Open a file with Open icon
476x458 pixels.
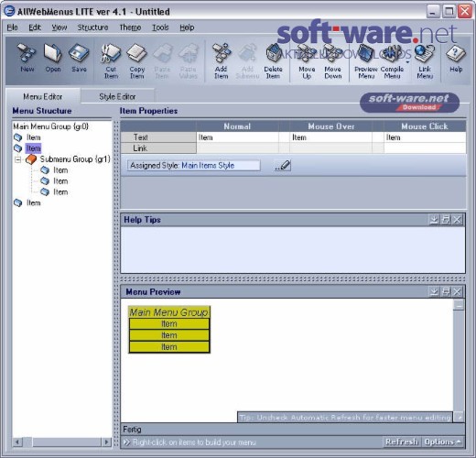(x=53, y=58)
